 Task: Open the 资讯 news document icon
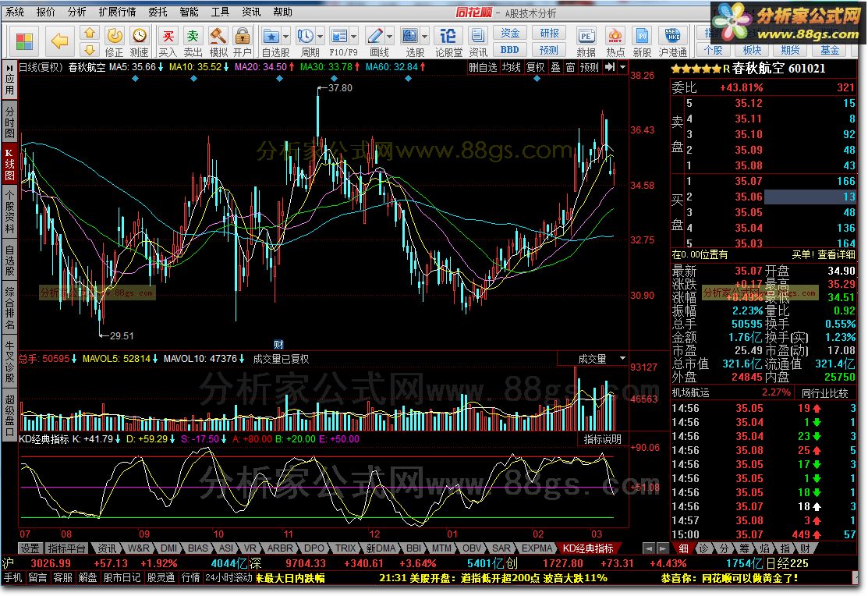tap(478, 42)
